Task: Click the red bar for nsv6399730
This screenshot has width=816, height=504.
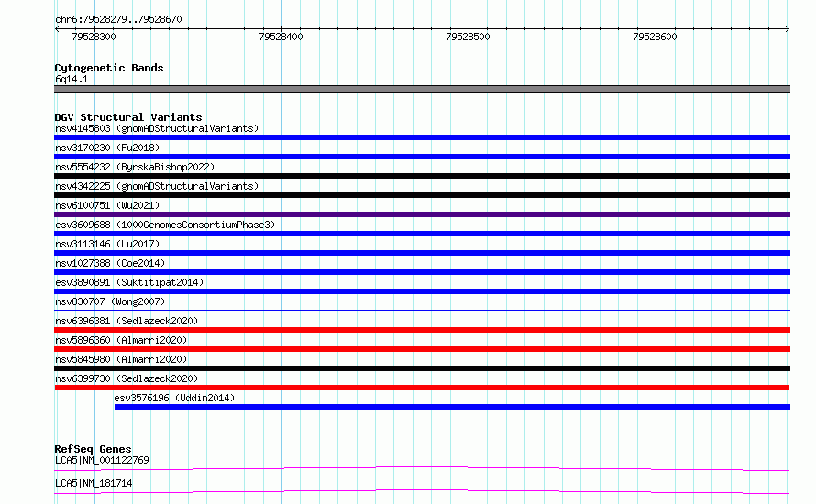Action: [422, 388]
